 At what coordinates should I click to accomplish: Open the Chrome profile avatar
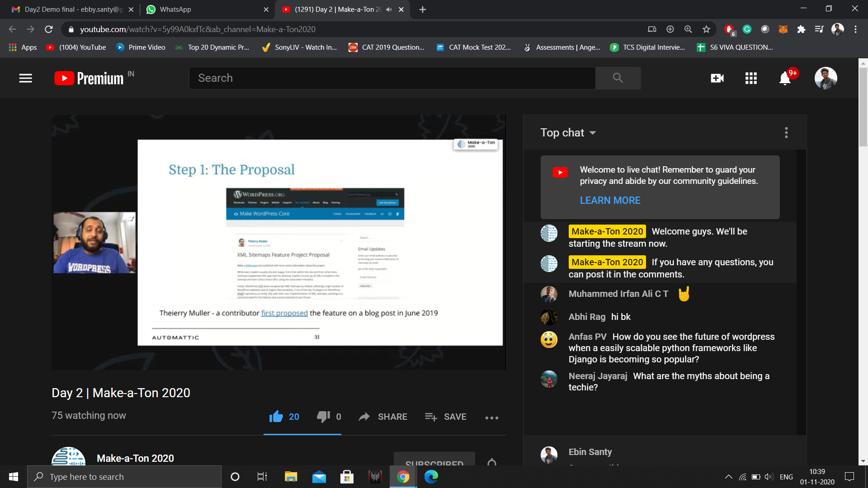coord(837,29)
